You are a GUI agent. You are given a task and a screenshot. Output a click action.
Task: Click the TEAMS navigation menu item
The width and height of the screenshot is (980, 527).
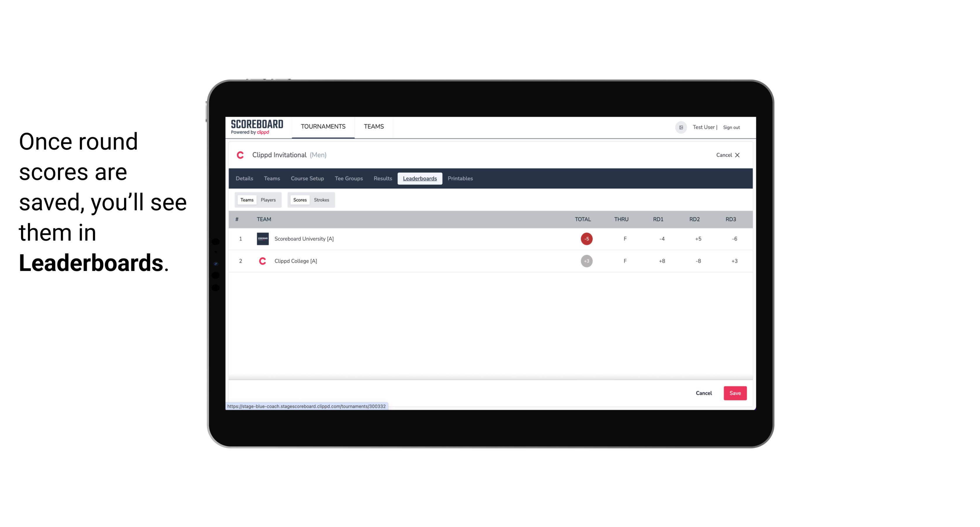[x=374, y=127]
